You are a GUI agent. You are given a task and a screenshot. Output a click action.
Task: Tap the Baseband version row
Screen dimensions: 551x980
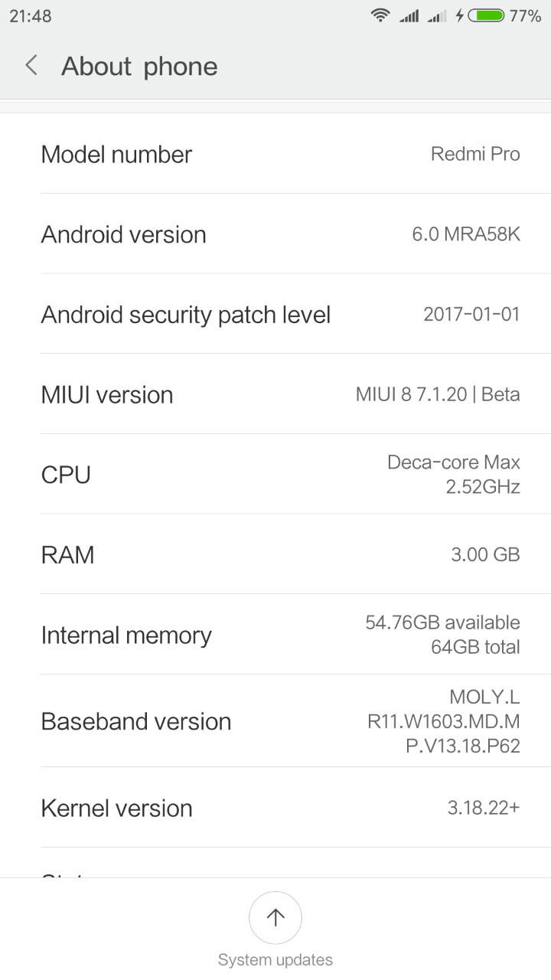click(x=275, y=721)
